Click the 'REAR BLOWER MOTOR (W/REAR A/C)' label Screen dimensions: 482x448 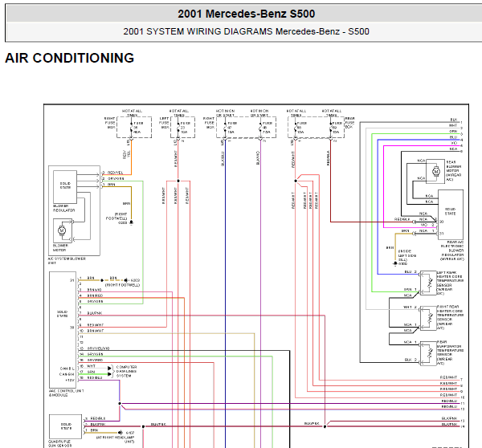[x=453, y=171]
